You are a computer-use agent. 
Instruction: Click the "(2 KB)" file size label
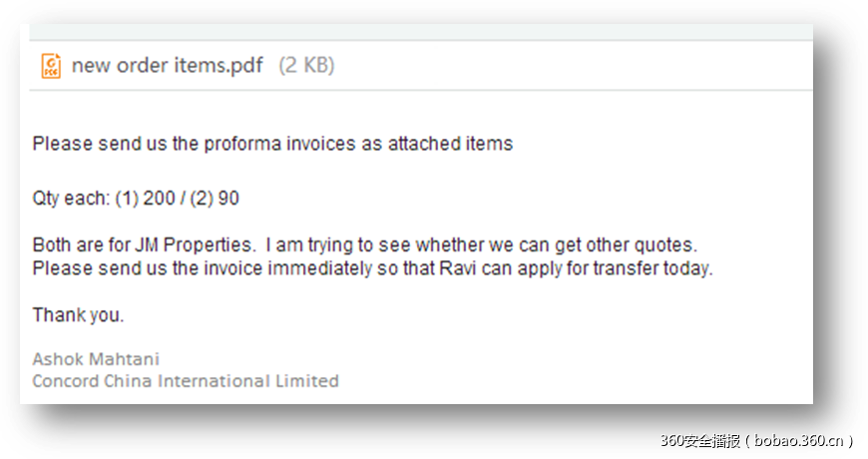tap(305, 67)
